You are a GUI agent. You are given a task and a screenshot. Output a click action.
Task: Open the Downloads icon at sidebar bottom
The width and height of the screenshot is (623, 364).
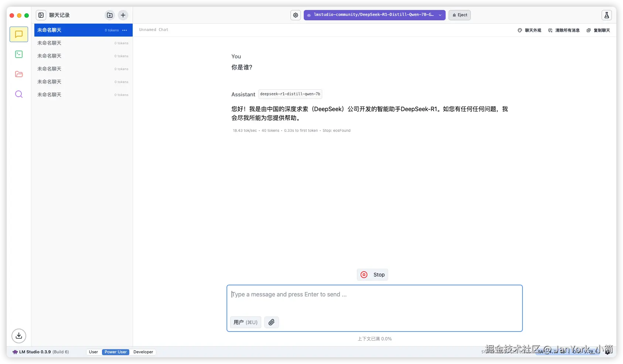coord(19,336)
